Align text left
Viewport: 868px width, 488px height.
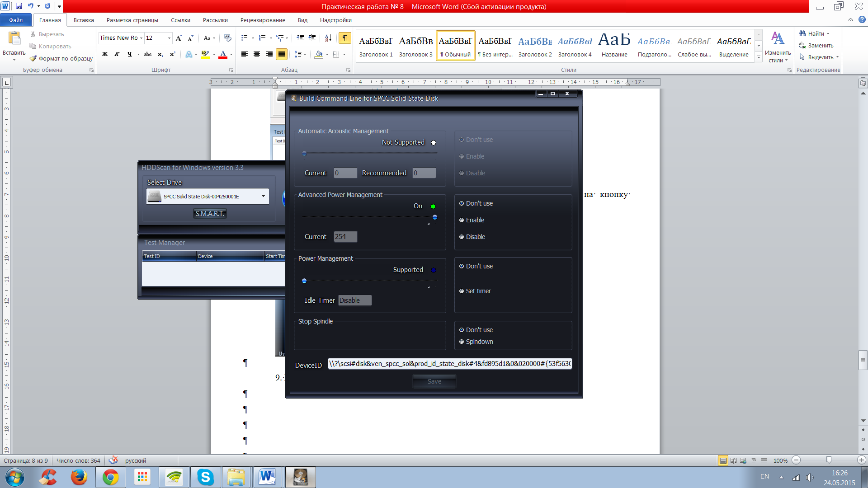pyautogui.click(x=245, y=54)
